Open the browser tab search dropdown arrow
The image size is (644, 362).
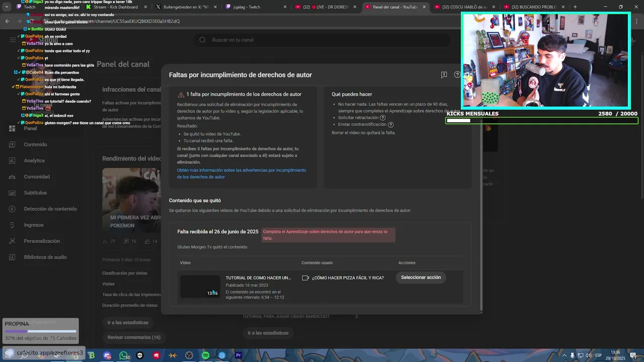coord(7,7)
